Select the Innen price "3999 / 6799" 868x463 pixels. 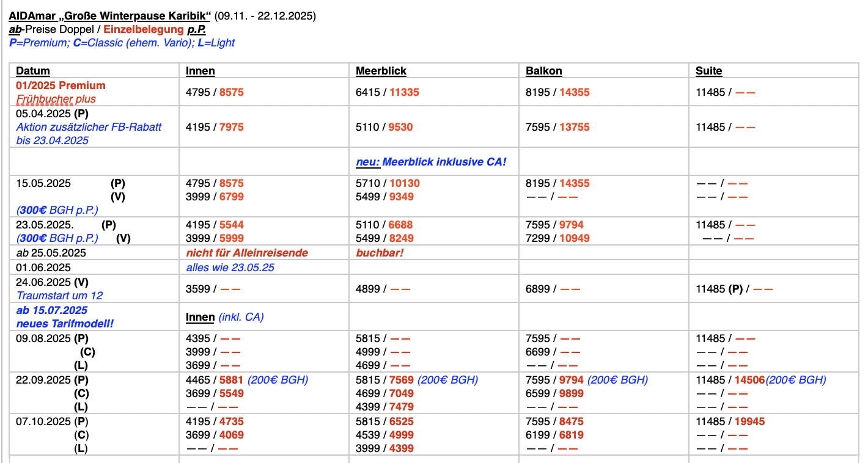click(x=215, y=197)
